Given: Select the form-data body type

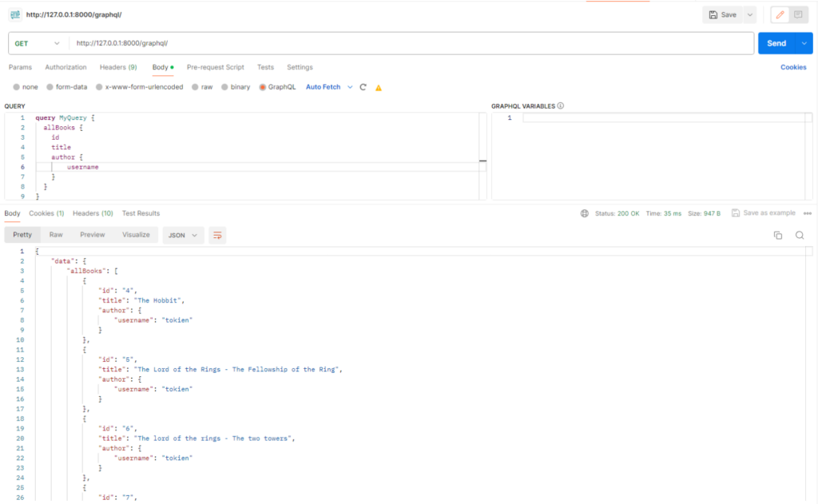Looking at the screenshot, I should tap(67, 87).
